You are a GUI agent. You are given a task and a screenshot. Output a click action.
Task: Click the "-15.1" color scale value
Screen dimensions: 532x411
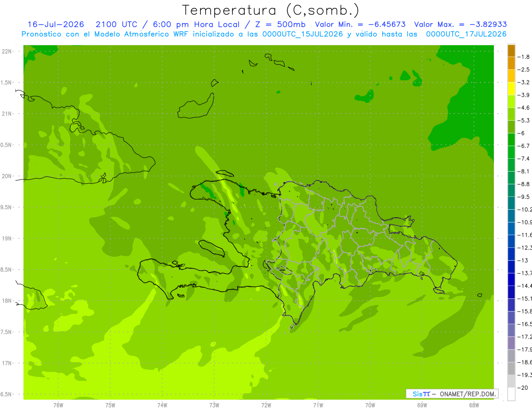pyautogui.click(x=524, y=299)
